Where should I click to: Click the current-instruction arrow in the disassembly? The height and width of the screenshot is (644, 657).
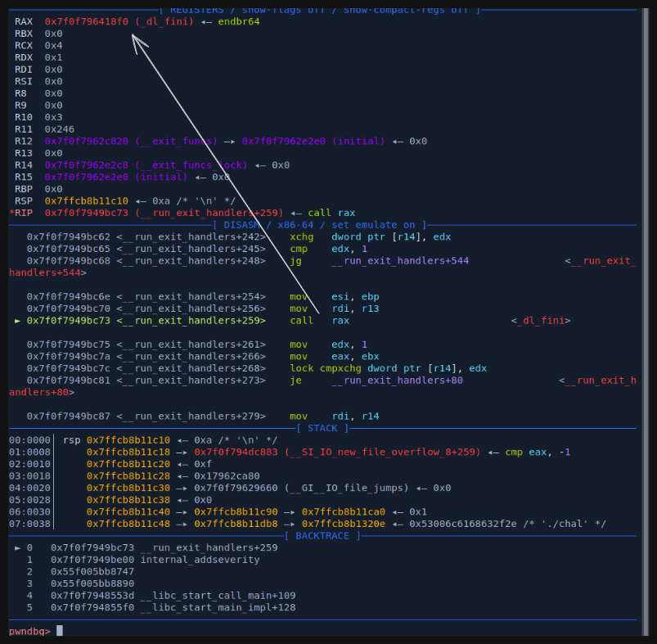tap(17, 321)
